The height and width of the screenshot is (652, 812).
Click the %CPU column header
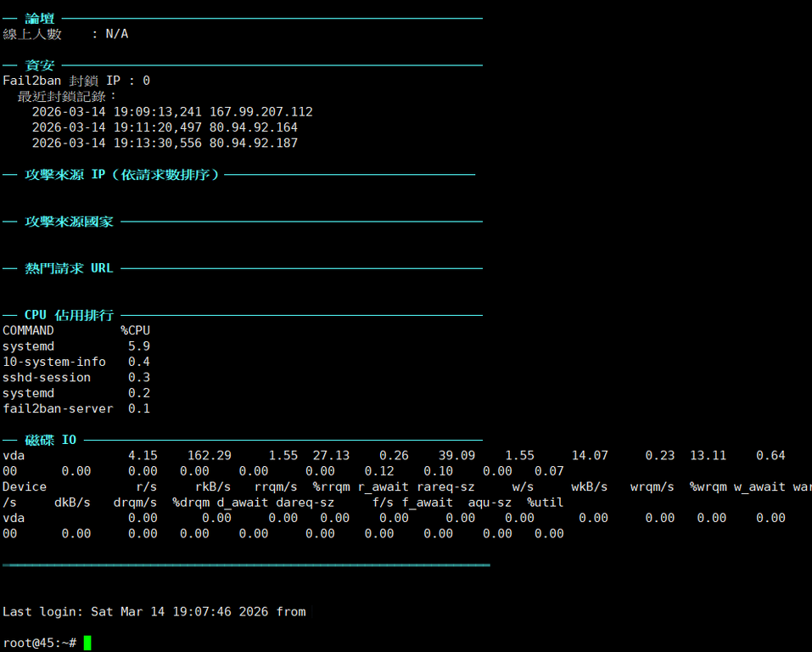tap(135, 330)
